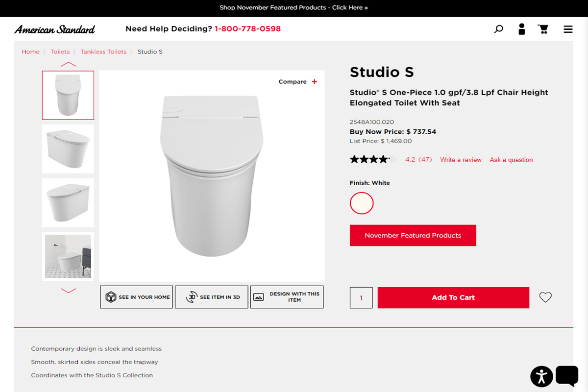
Task: Select the side-angle toilet thumbnail
Action: (68, 149)
